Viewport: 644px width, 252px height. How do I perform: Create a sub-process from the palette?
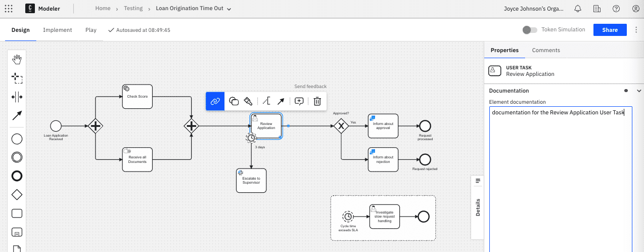(x=17, y=232)
